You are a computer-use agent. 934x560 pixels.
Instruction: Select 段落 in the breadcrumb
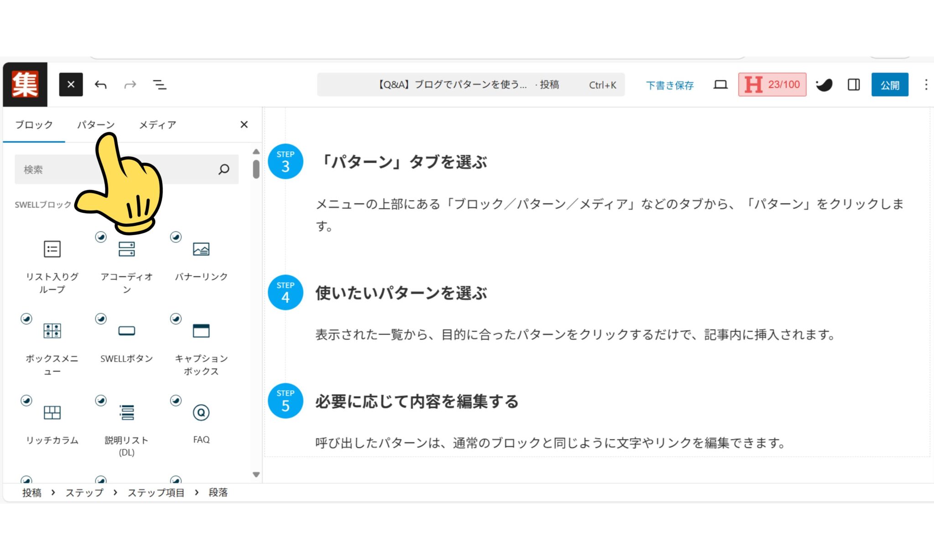click(218, 493)
